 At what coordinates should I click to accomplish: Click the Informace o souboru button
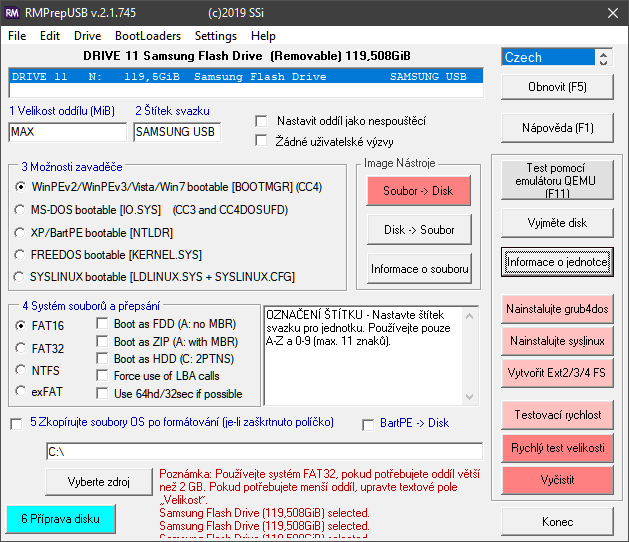(419, 269)
